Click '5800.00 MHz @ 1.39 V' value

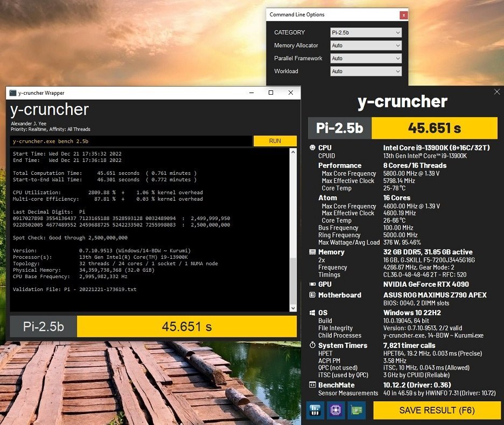point(411,173)
